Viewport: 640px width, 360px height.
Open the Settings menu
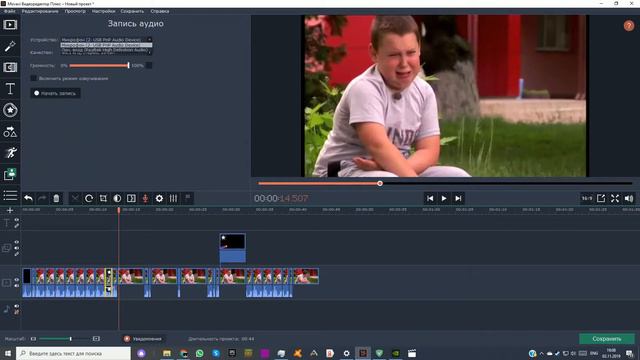103,11
